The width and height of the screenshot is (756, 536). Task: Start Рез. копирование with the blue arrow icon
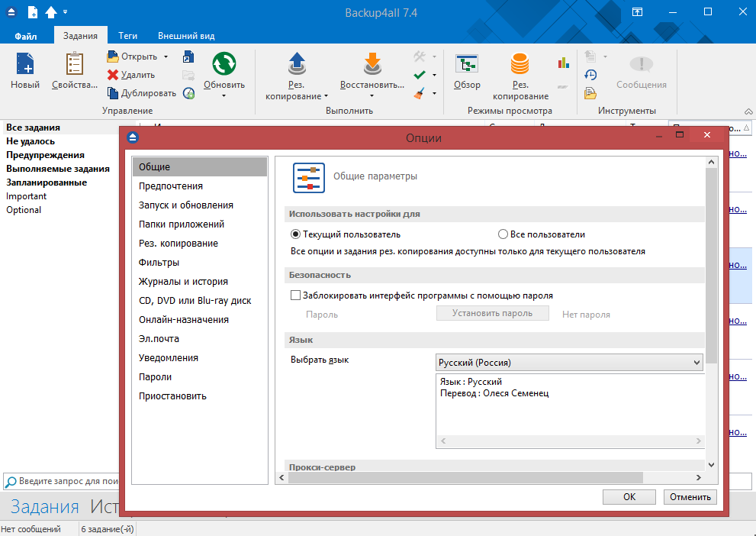297,63
